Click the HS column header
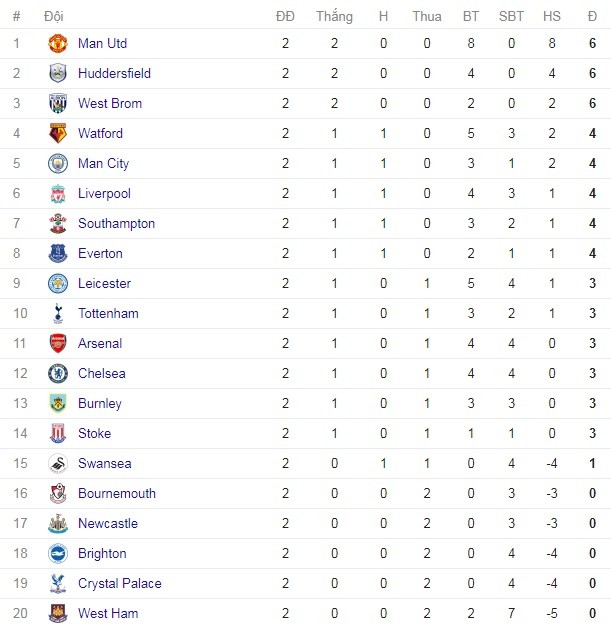Viewport: 611px width, 627px height. 552,16
